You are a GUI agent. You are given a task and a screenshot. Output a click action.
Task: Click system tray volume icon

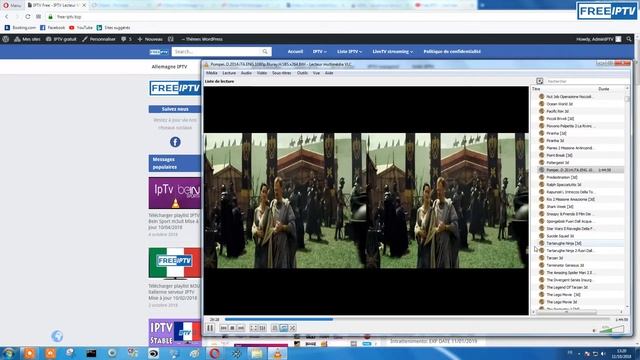pos(603,353)
